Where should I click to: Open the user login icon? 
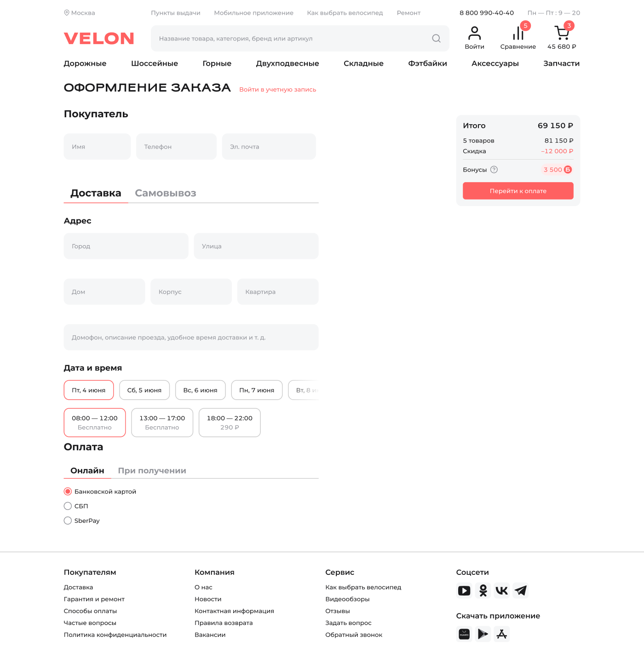474,34
